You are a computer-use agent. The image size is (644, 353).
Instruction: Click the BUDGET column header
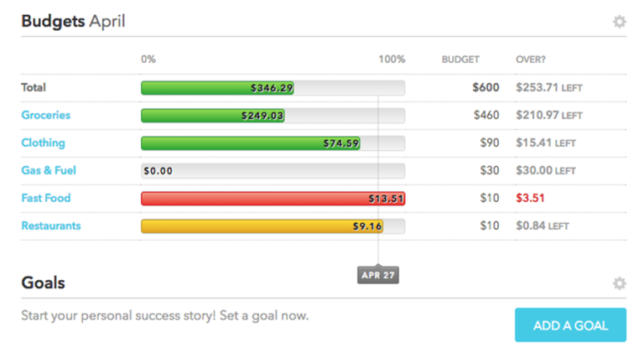460,60
